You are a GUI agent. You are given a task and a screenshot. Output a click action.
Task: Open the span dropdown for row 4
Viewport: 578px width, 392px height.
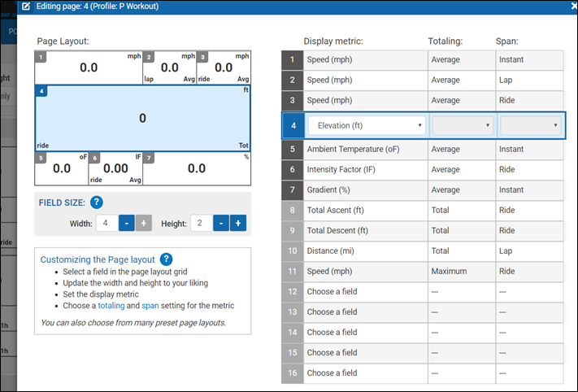(x=530, y=126)
